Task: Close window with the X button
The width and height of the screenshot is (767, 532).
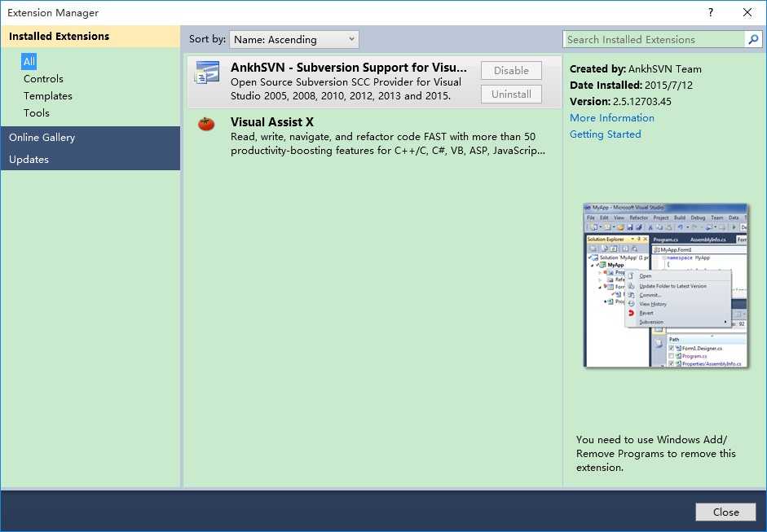Action: pos(747,12)
